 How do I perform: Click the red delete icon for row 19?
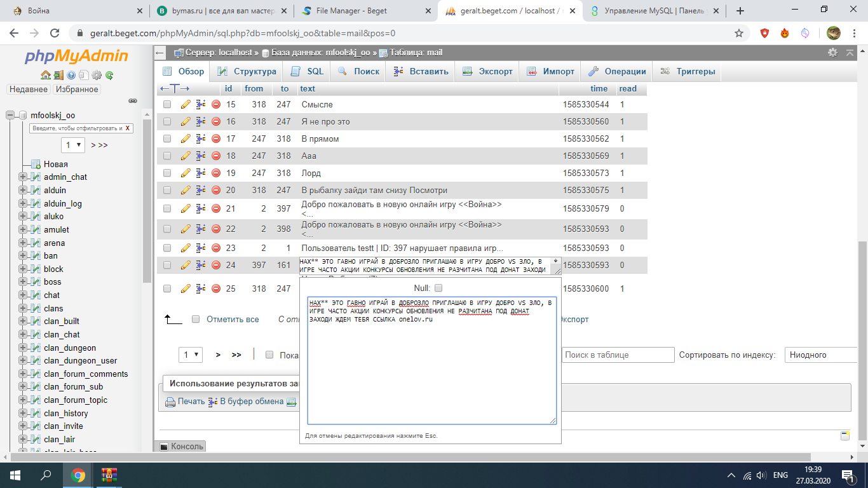point(216,173)
